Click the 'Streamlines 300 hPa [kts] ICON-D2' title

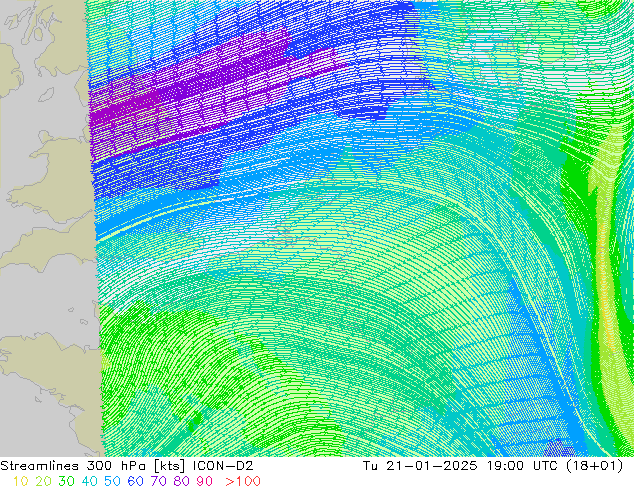pos(127,466)
